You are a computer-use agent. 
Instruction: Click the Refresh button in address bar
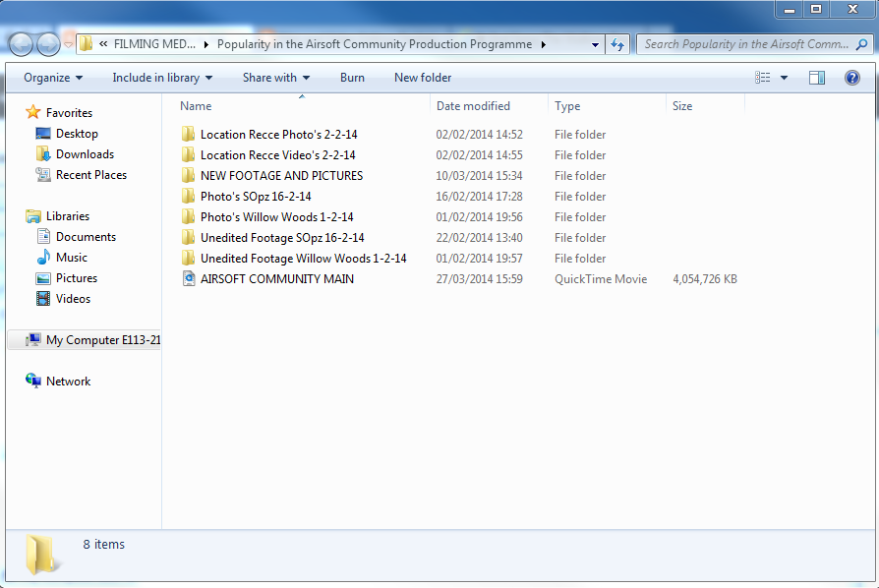tap(617, 44)
